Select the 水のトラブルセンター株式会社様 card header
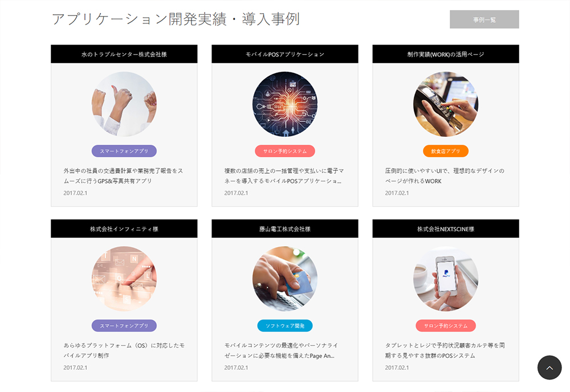Screen dimensions: 570x392 pos(124,54)
